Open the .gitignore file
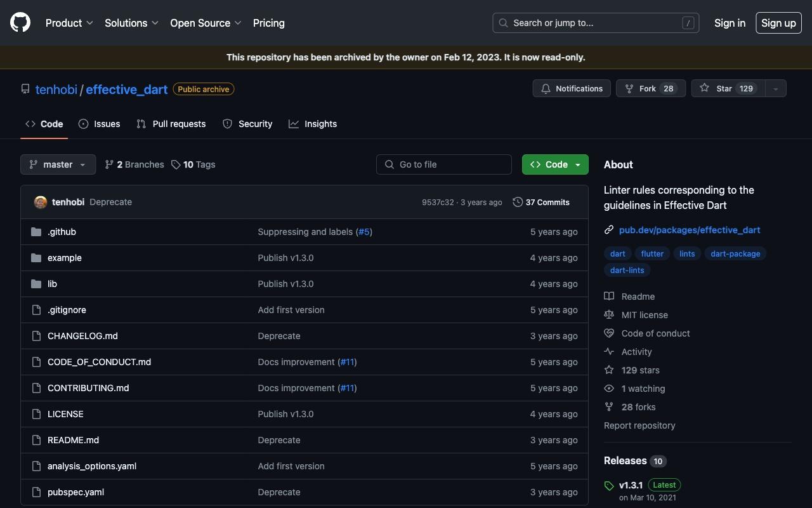The width and height of the screenshot is (812, 508). tap(67, 310)
